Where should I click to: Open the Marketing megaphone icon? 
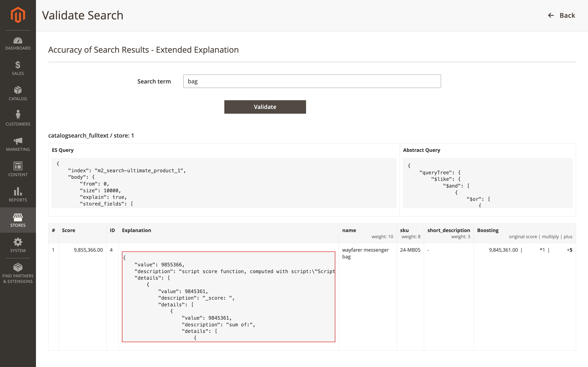pos(18,141)
